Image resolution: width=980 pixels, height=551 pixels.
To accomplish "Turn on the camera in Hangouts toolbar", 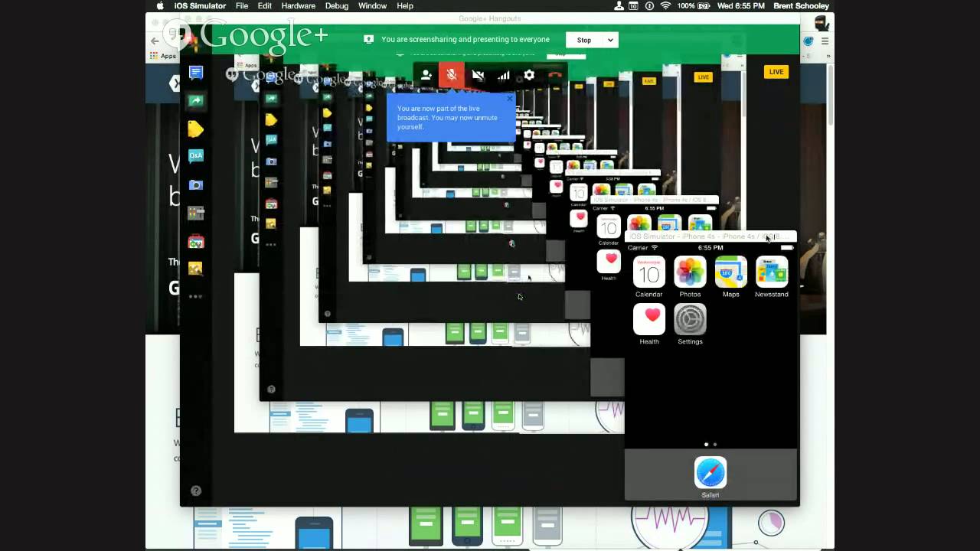I will click(478, 75).
